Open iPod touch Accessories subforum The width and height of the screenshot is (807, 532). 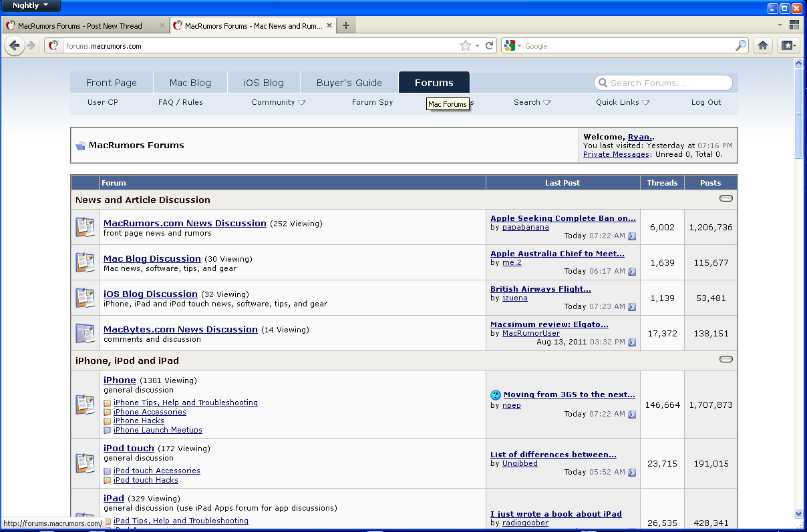click(157, 471)
